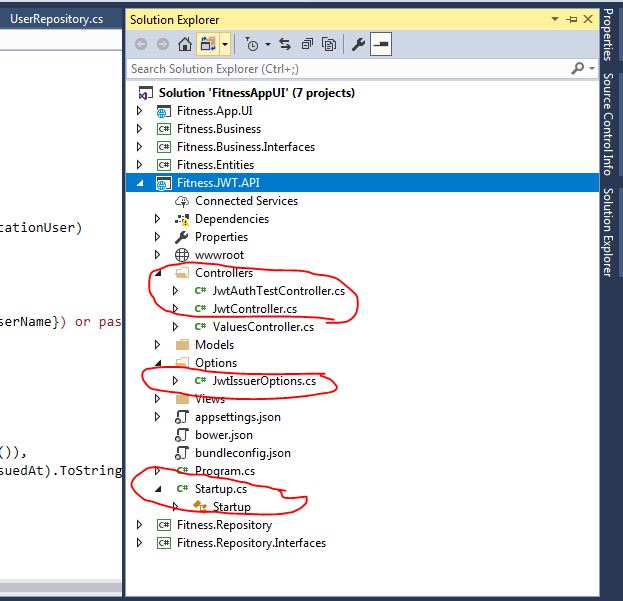The height and width of the screenshot is (601, 623).
Task: Click the Collapse All icon
Action: pyautogui.click(x=307, y=44)
